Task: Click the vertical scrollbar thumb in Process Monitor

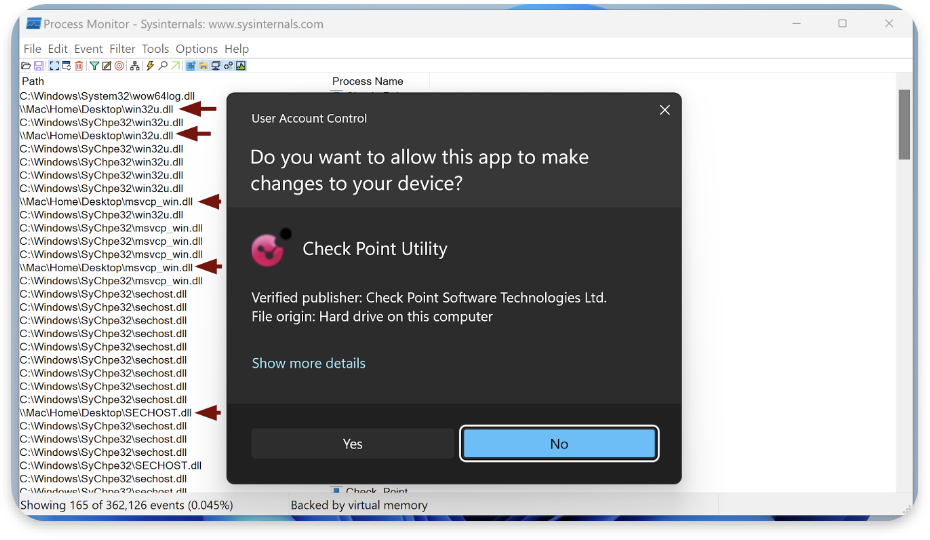Action: pos(904,125)
